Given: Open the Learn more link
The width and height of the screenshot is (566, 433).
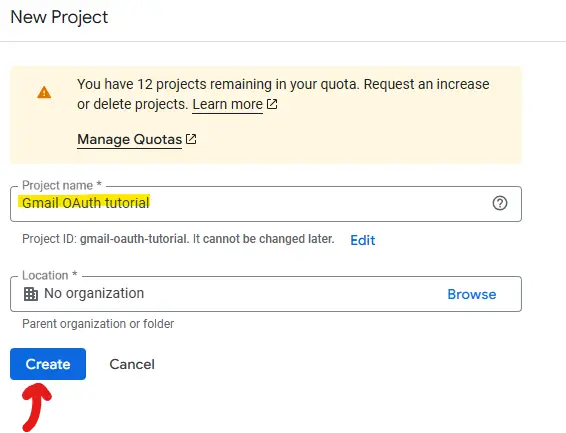Looking at the screenshot, I should tap(227, 104).
